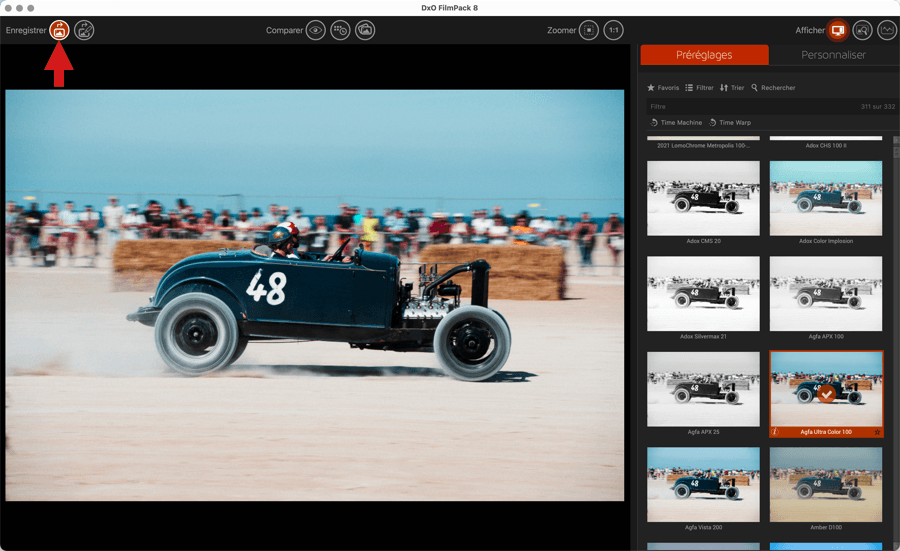Set zoom to 1:1
Viewport: 900px width, 551px height.
pos(613,31)
